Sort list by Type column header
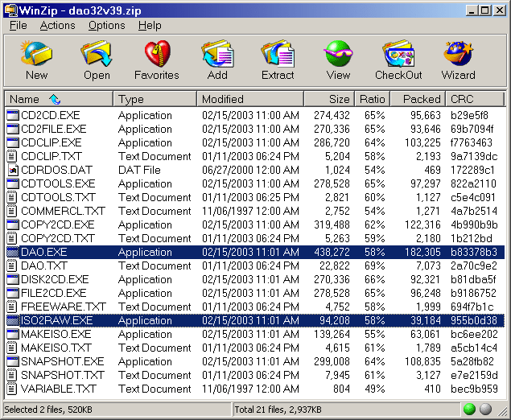Image resolution: width=511 pixels, height=420 pixels. coord(155,99)
